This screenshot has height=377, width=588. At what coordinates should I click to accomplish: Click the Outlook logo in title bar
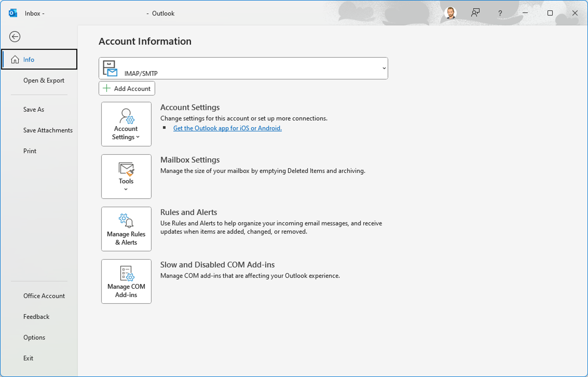coord(13,13)
